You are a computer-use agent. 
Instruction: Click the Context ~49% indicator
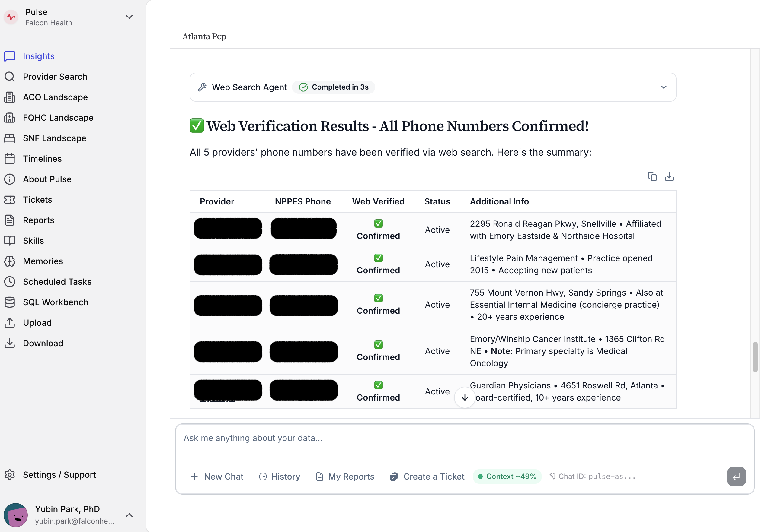point(507,476)
